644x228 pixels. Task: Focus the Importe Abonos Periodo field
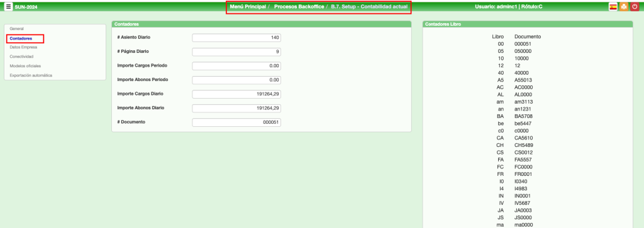click(x=236, y=80)
